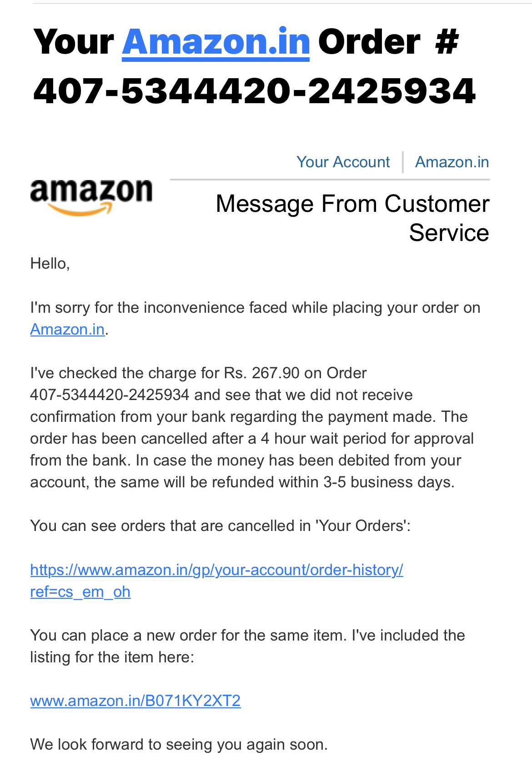Click the closing line about seeing you again
Viewport: 532px width, 766px height.
(179, 744)
